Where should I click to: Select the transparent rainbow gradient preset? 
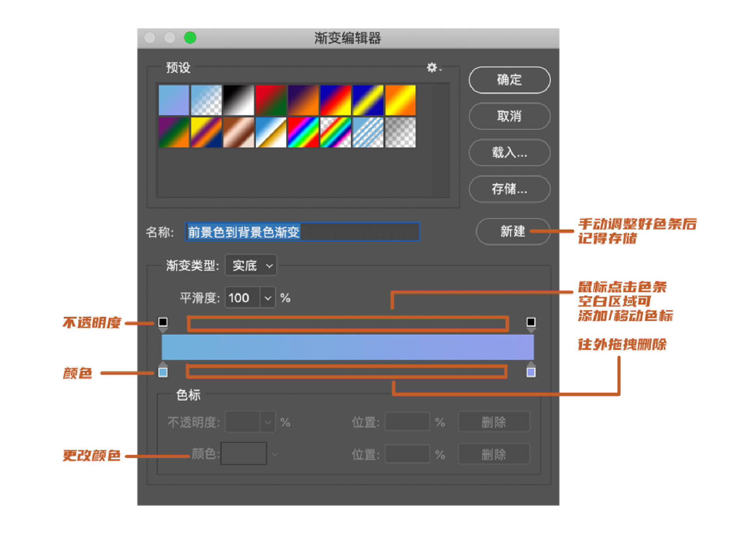pos(335,132)
